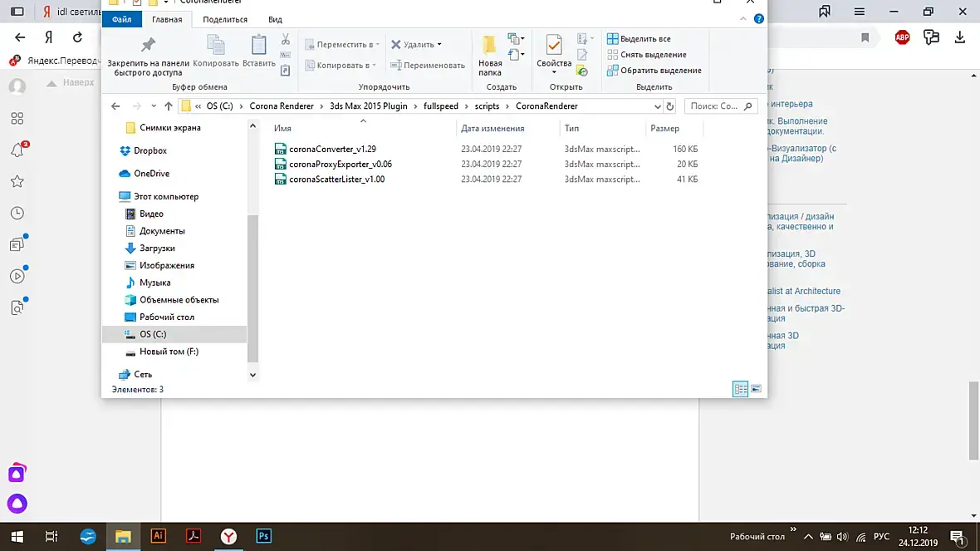Open recent locations dropdown arrow

[153, 106]
